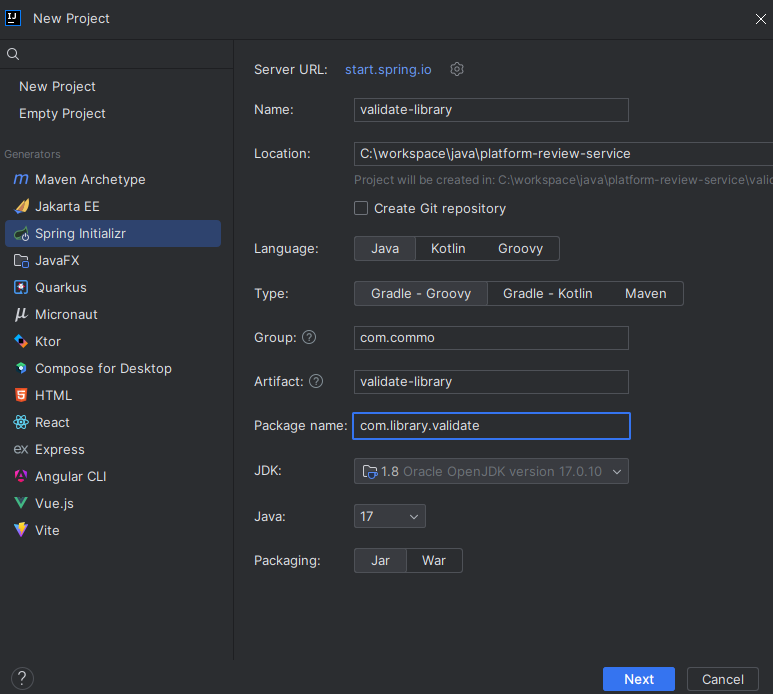Image resolution: width=773 pixels, height=694 pixels.
Task: Close the New Project dialog
Action: (761, 19)
